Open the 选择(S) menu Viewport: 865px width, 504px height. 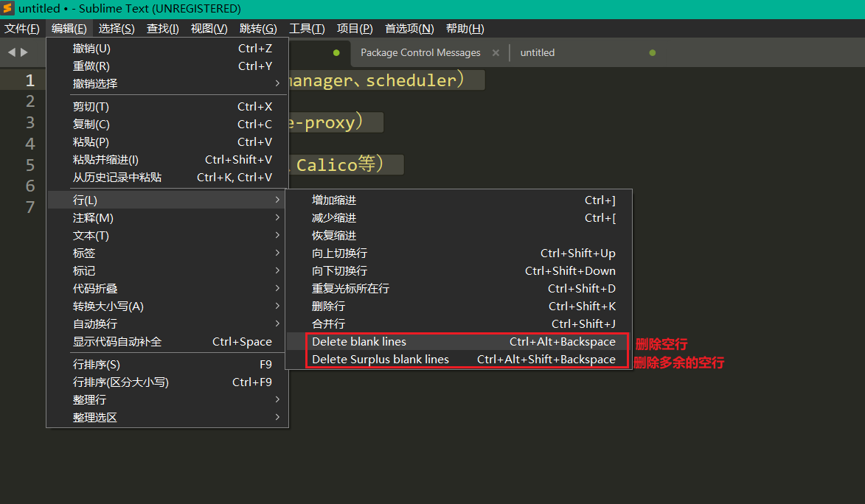[x=117, y=29]
